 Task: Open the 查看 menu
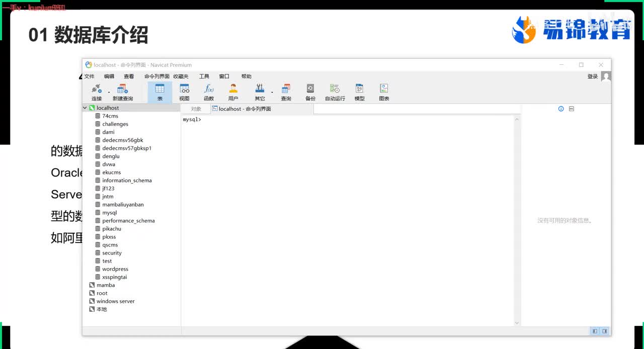129,76
